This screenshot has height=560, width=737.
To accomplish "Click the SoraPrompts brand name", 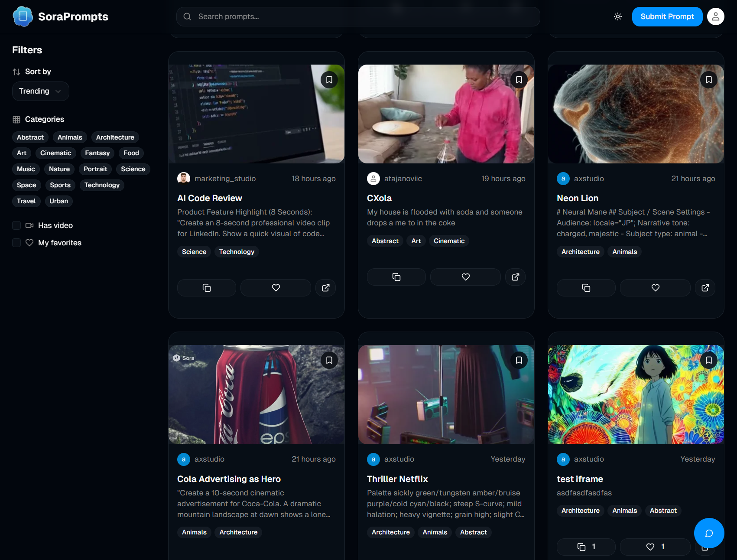I will coord(73,16).
